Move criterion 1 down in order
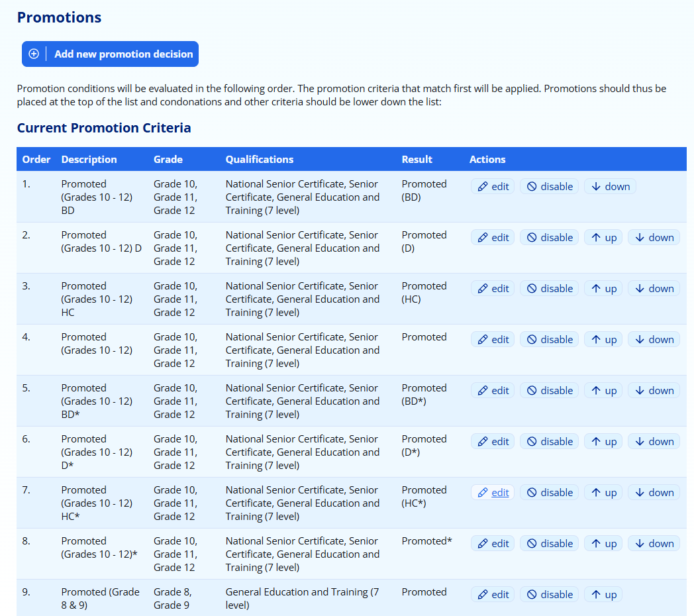Viewport: 694px width, 616px height. (610, 187)
